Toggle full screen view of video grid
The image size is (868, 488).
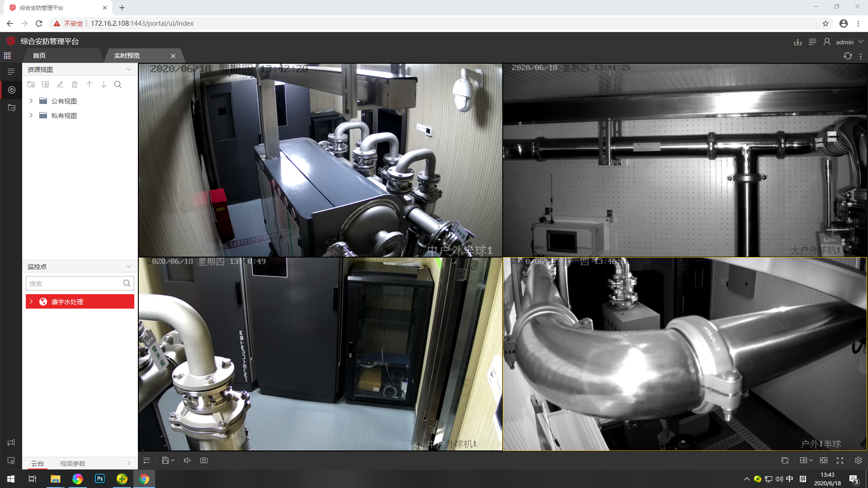pos(840,460)
